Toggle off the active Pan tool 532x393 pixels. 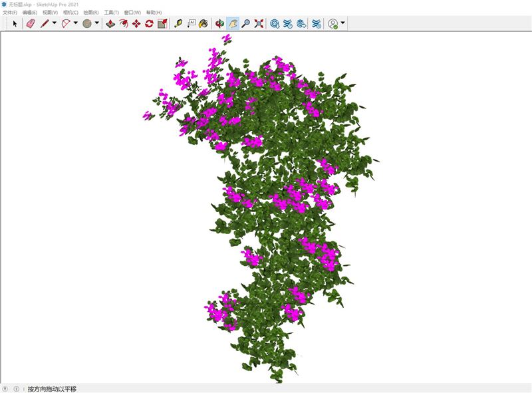[x=233, y=24]
